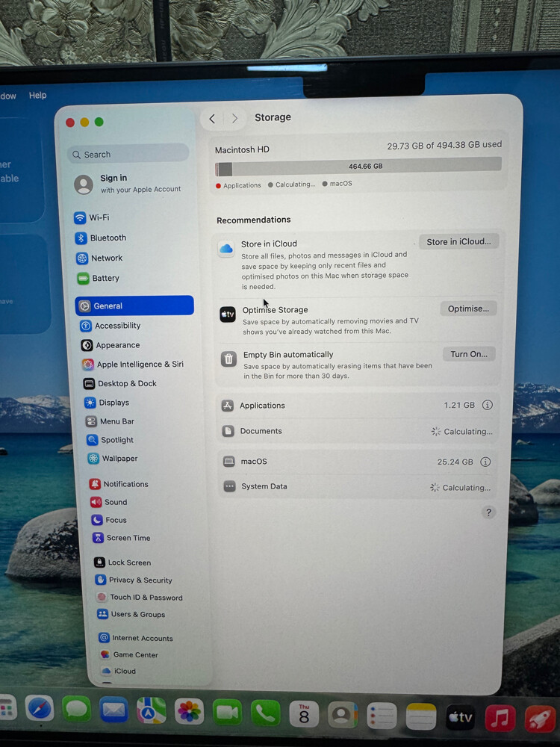This screenshot has width=560, height=747.
Task: Open Mail from the Dock
Action: pyautogui.click(x=113, y=710)
